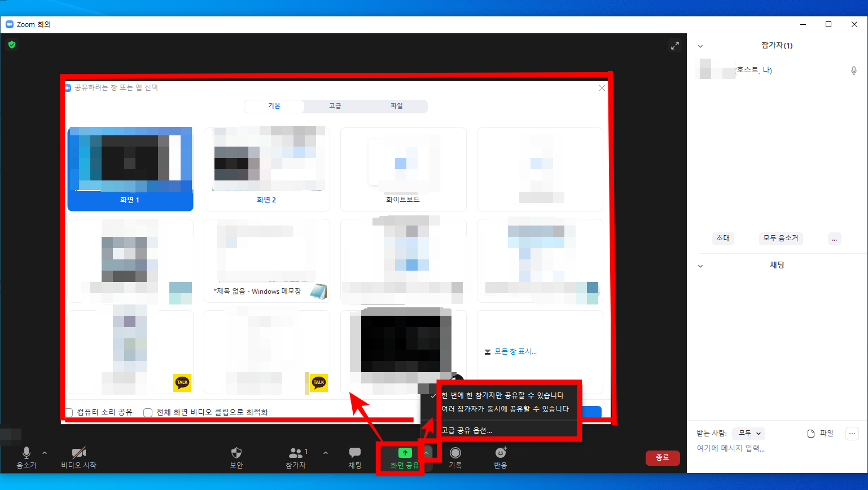868x490 pixels.
Task: Enable optimize for full-screen video clip checkbox
Action: point(148,412)
